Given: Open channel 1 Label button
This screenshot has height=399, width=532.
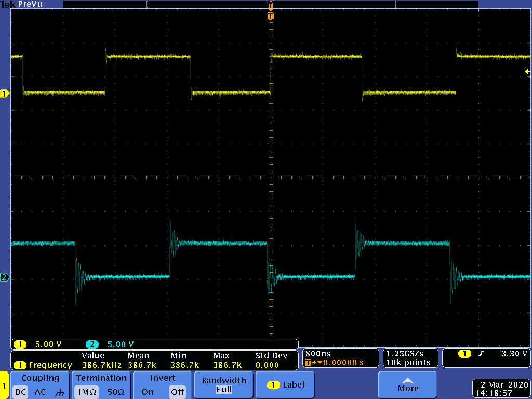Looking at the screenshot, I should tap(285, 385).
